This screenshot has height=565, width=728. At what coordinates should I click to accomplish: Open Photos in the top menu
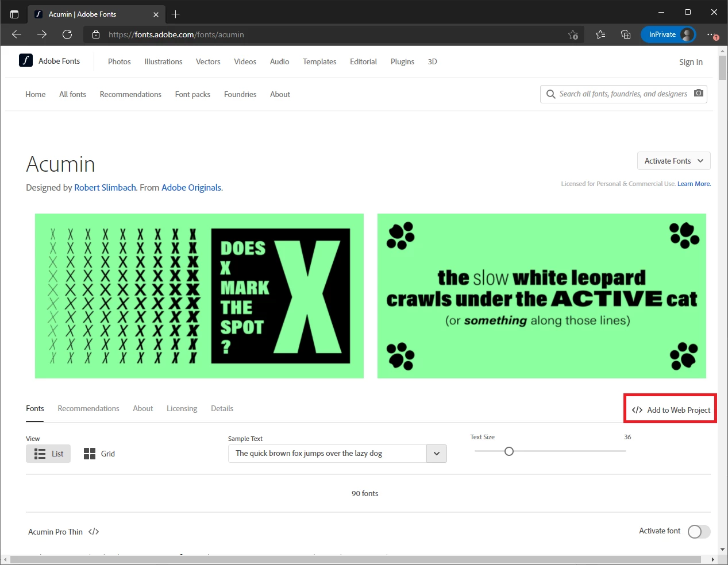pos(120,61)
